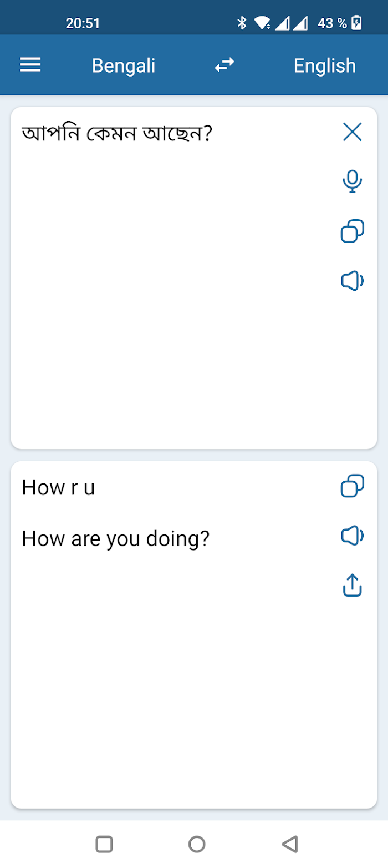Viewport: 388px width, 868px height.
Task: Copy the Bengali source text
Action: [x=352, y=231]
